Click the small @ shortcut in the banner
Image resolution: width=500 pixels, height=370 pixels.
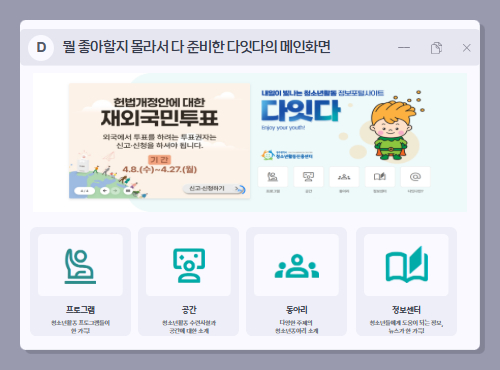(415, 177)
